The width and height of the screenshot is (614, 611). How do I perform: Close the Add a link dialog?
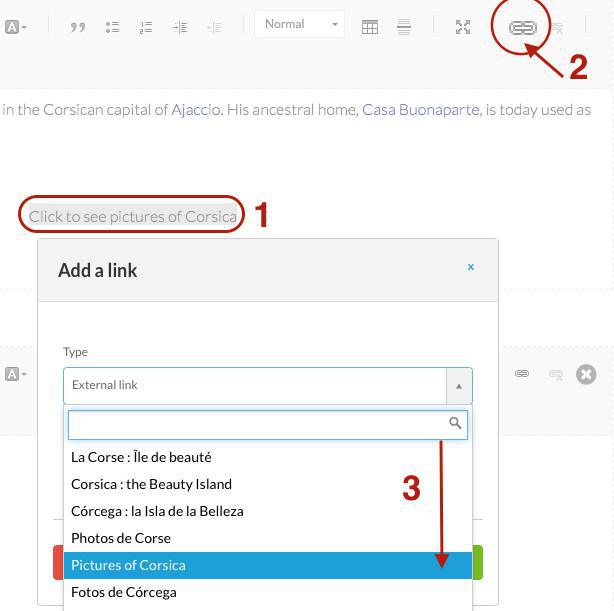click(470, 267)
